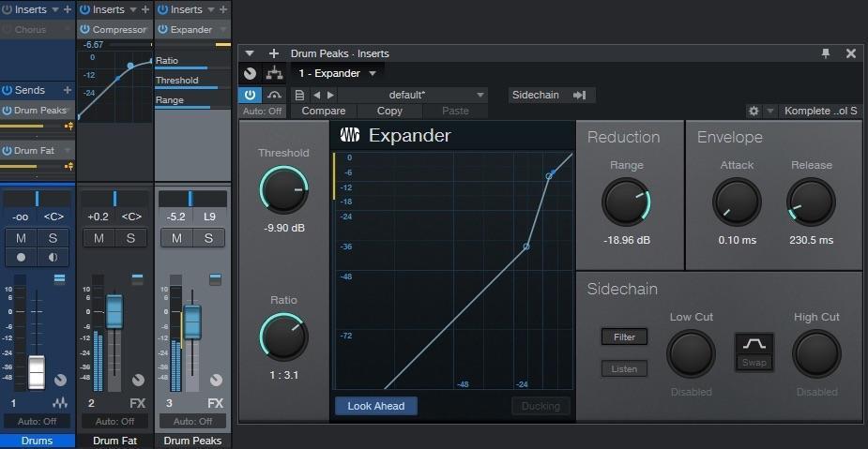Open the default* preset dropdown
This screenshot has height=449, width=868.
(x=412, y=95)
